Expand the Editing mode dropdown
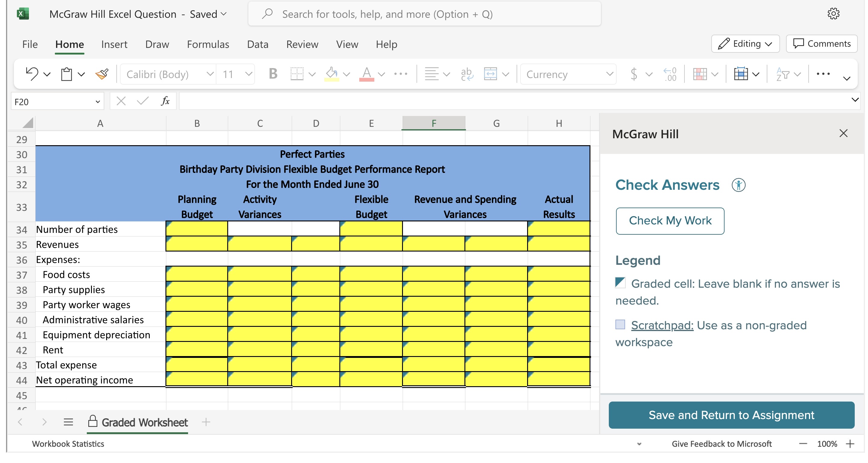Screen dimensions: 868x463 [745, 44]
